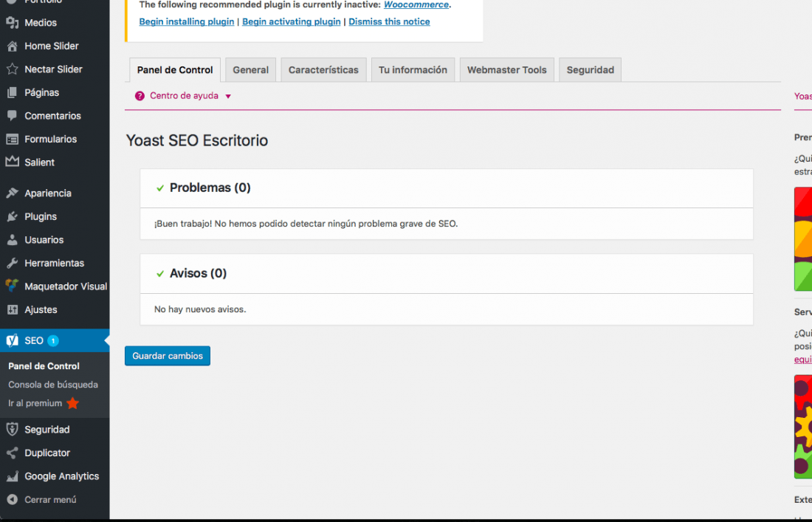Select the Seguridad tab
This screenshot has width=812, height=522.
coord(591,70)
